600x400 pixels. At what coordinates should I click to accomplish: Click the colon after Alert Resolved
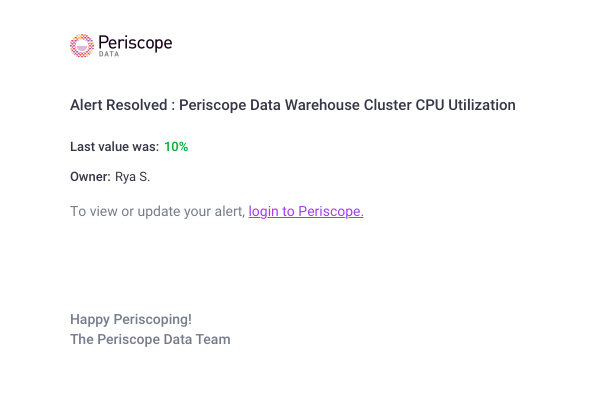(x=173, y=106)
